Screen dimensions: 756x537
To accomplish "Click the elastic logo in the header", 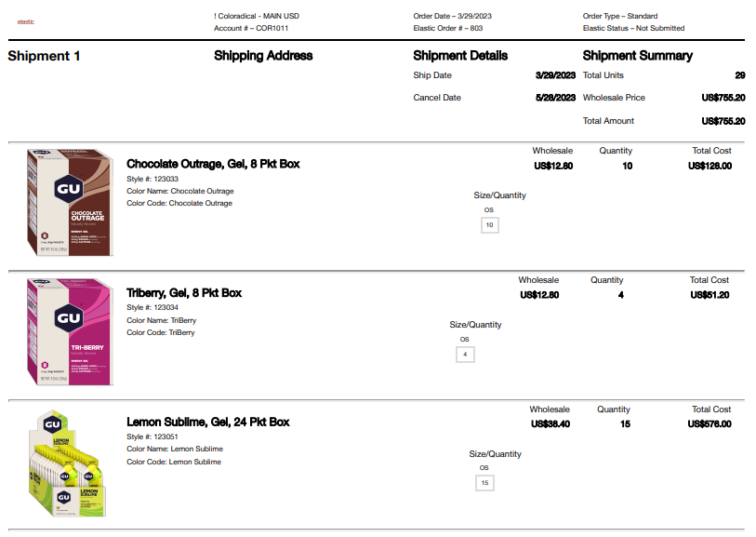I will click(26, 20).
